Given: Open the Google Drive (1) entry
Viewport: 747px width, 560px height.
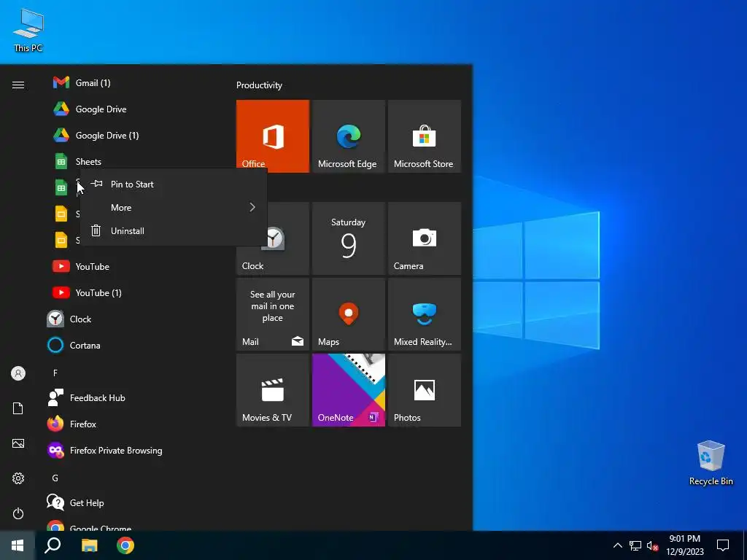Looking at the screenshot, I should (133, 135).
